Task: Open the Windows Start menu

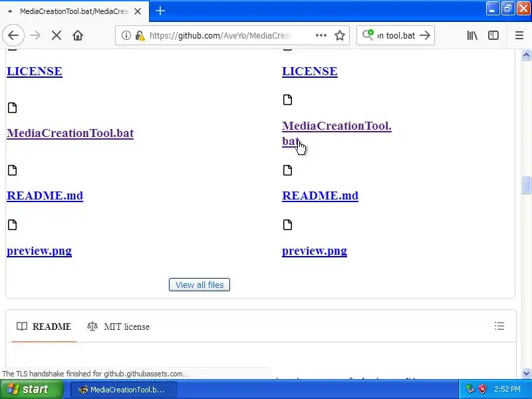Action: pos(32,389)
